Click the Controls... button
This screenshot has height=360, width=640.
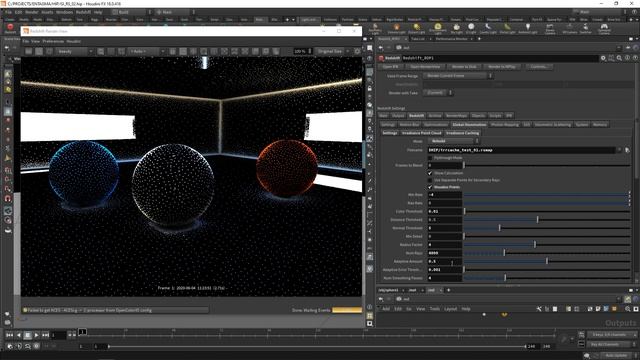(539, 67)
